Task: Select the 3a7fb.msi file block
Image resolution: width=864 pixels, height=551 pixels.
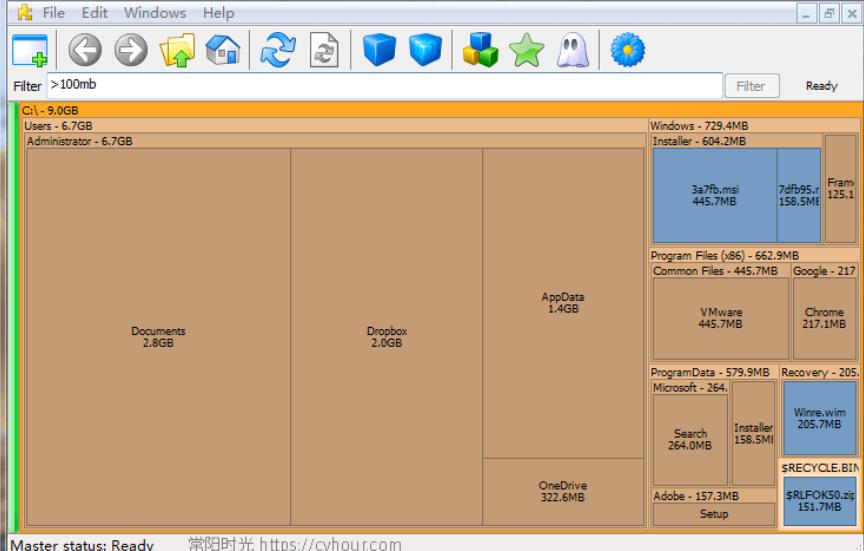Action: (714, 195)
